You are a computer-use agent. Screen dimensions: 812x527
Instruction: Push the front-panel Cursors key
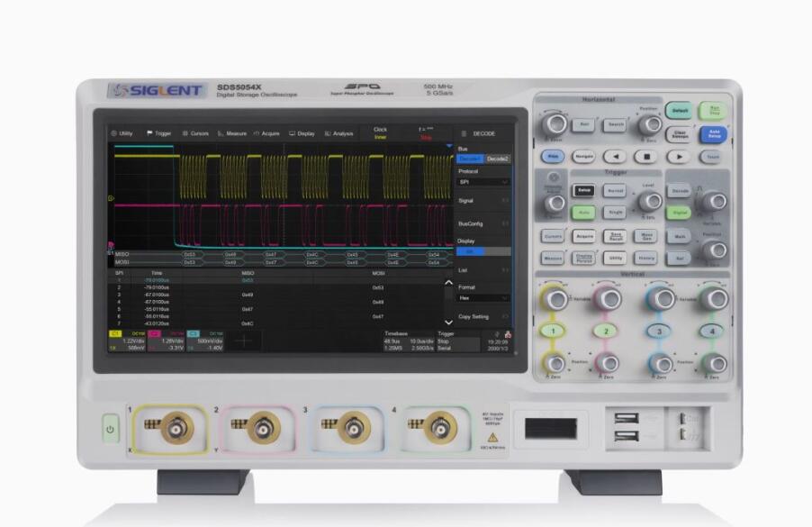553,236
